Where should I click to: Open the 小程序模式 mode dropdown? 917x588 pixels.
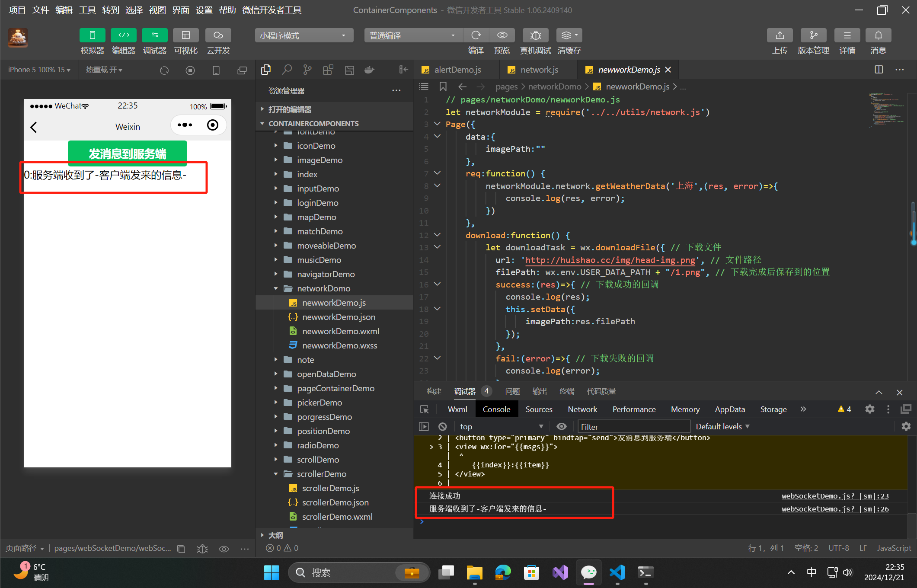304,35
